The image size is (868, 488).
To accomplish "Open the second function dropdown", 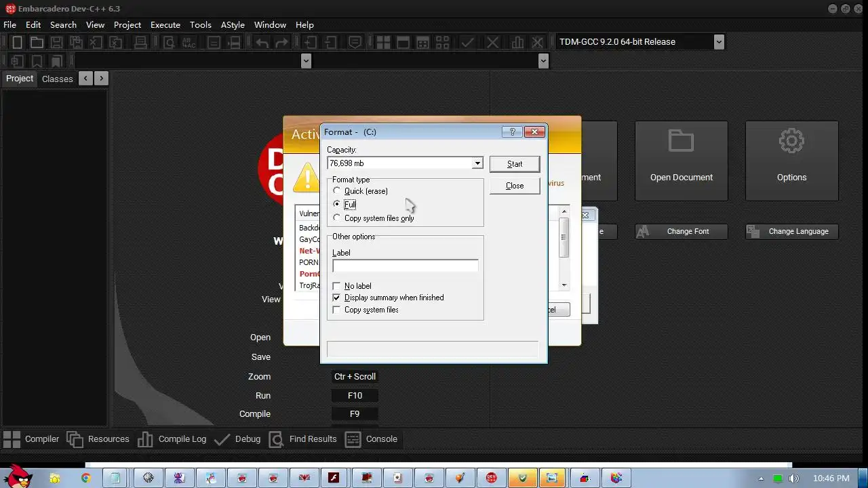I will tap(543, 61).
